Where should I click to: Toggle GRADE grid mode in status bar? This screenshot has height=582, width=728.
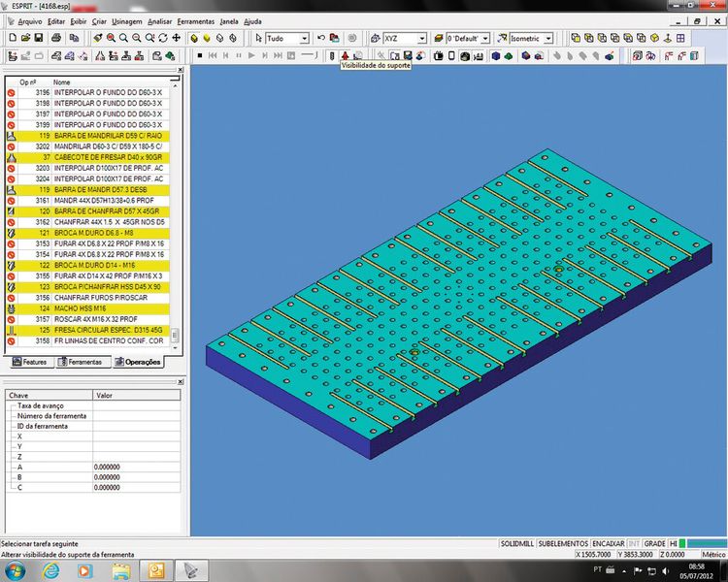654,543
